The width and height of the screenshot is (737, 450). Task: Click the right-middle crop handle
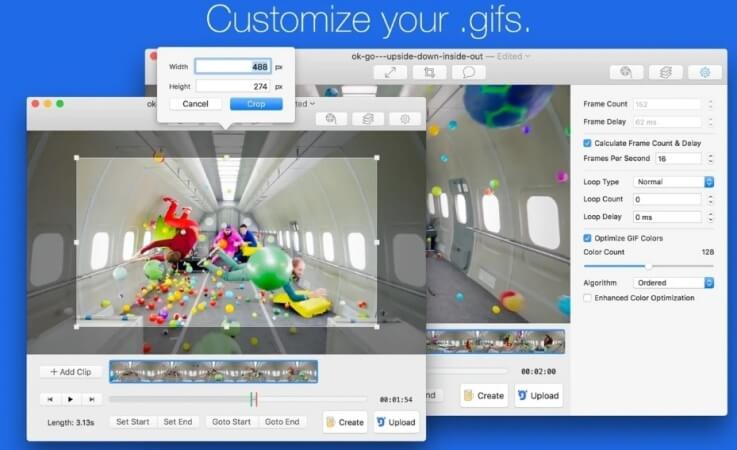tap(376, 243)
